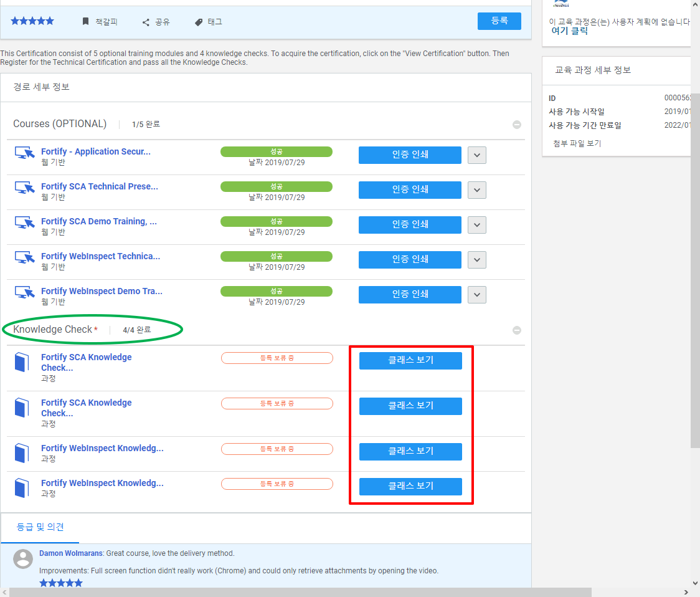Click the 1/5 완료 progress text
This screenshot has width=700, height=597.
pos(146,124)
